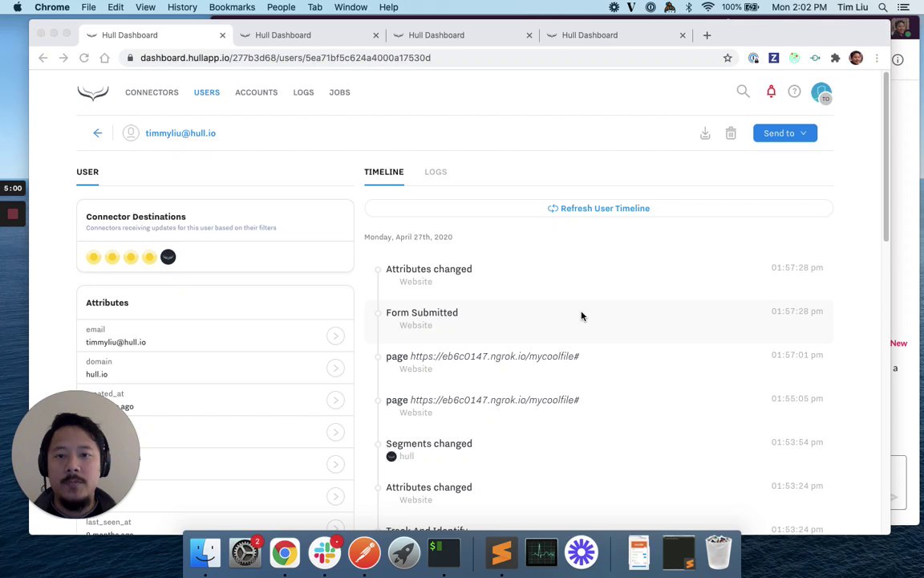Expand the email attribute row

point(335,336)
